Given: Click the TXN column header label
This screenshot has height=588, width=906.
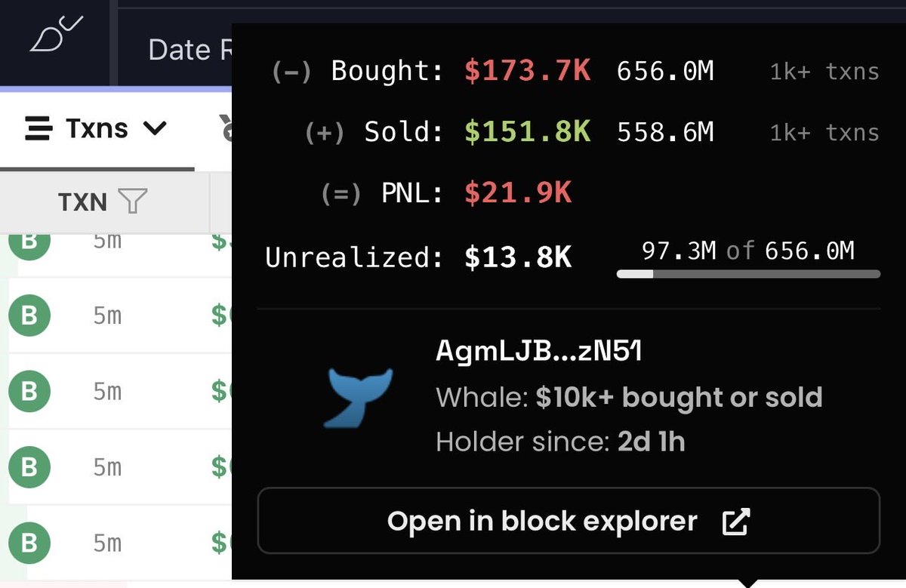Looking at the screenshot, I should pos(82,202).
